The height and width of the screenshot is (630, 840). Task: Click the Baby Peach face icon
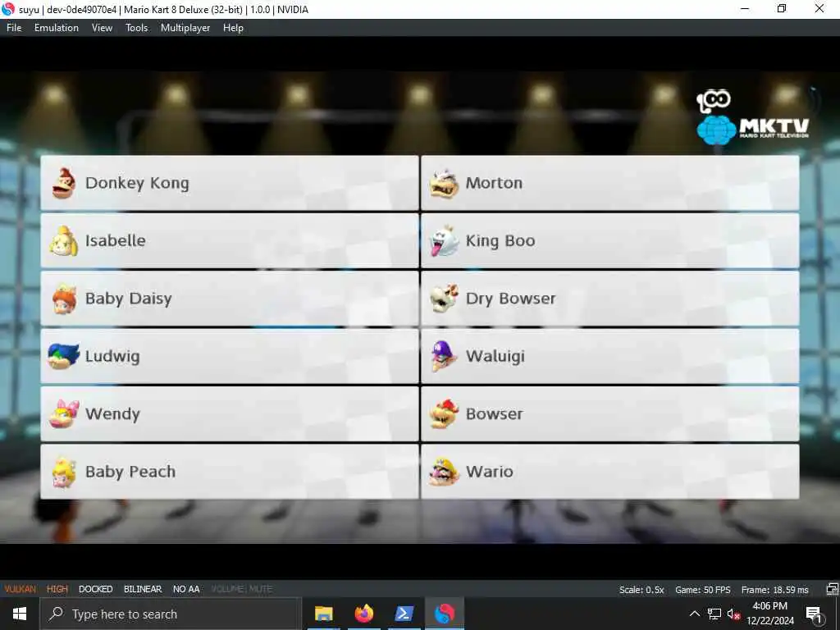tap(64, 472)
